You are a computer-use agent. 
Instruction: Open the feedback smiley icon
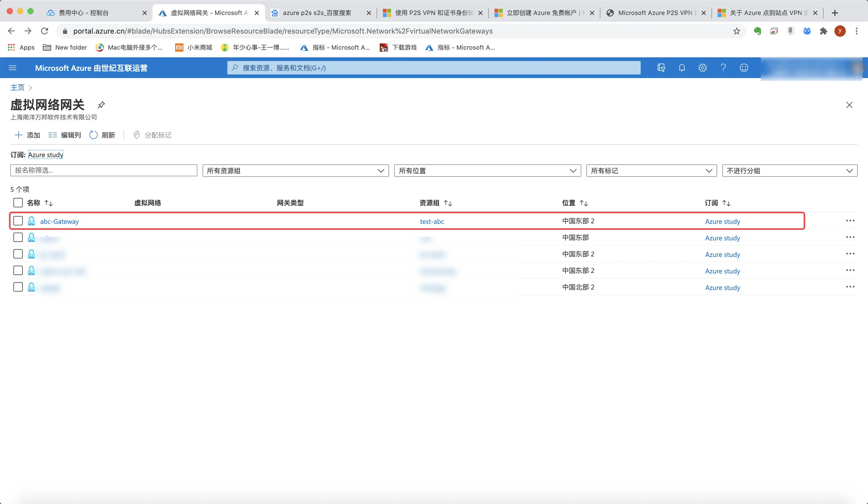click(x=744, y=68)
